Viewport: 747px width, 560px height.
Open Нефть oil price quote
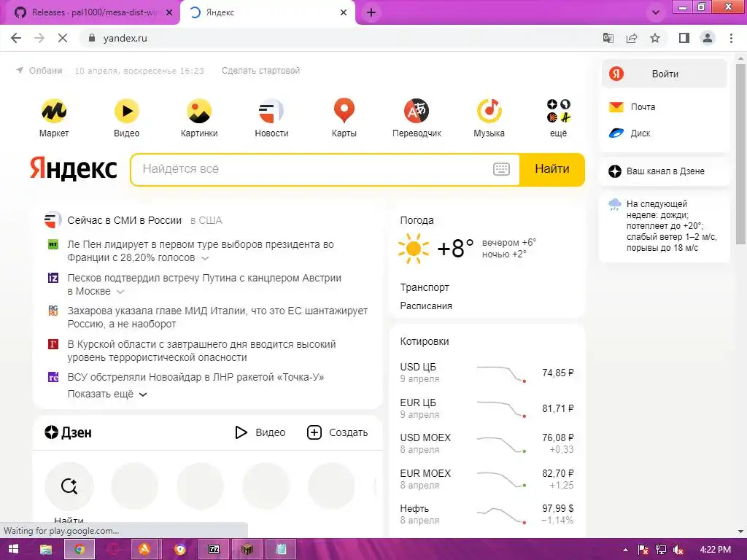[487, 514]
